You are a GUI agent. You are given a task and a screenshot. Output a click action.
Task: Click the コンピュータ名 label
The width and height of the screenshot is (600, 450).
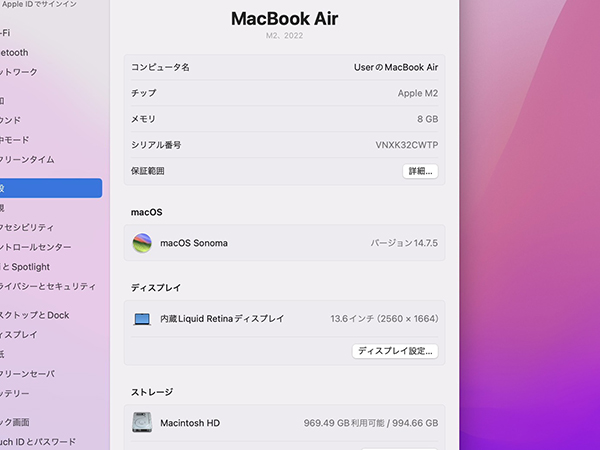tap(160, 67)
